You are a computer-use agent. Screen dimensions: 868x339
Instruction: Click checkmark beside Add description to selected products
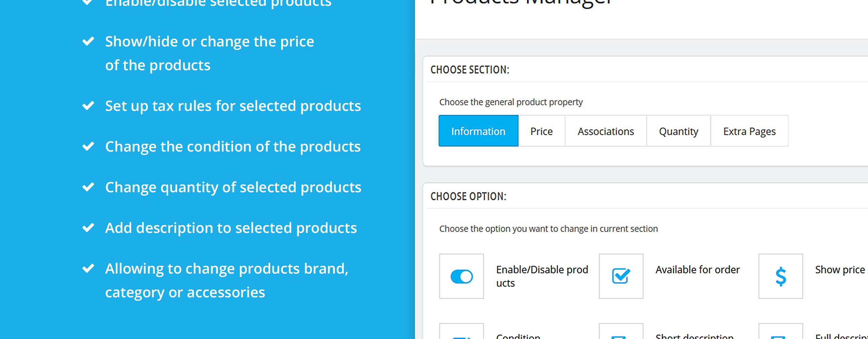pyautogui.click(x=88, y=228)
